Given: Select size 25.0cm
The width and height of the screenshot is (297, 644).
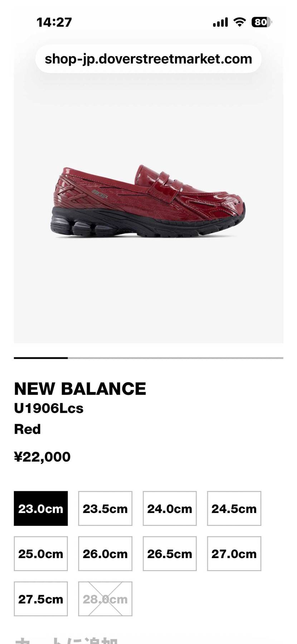Looking at the screenshot, I should 41,553.
